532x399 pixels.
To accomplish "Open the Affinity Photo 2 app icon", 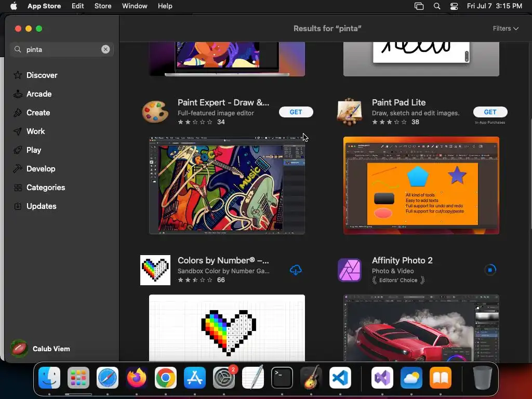I will (350, 270).
